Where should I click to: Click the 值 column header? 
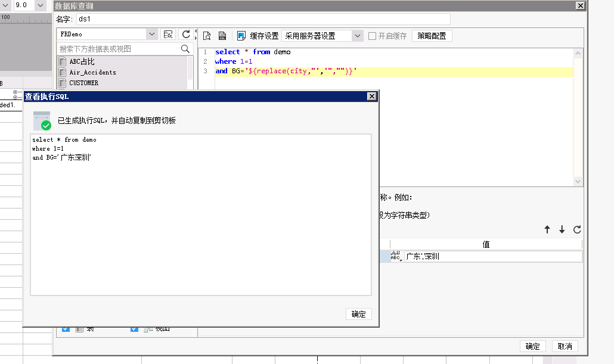pos(486,245)
